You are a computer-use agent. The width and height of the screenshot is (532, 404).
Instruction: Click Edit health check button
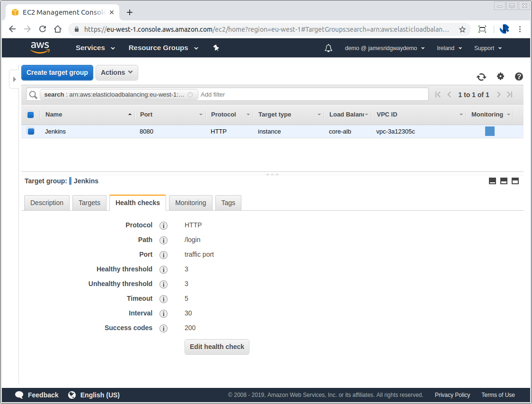(x=217, y=347)
